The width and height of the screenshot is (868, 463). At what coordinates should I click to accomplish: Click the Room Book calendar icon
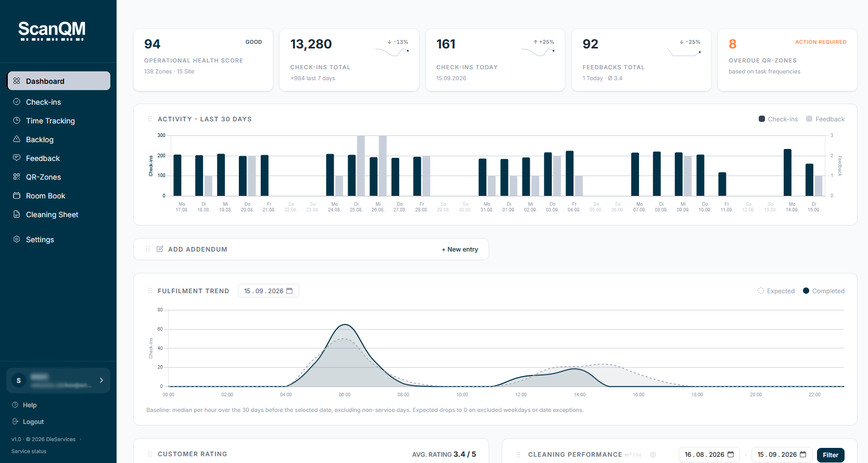[x=17, y=195]
